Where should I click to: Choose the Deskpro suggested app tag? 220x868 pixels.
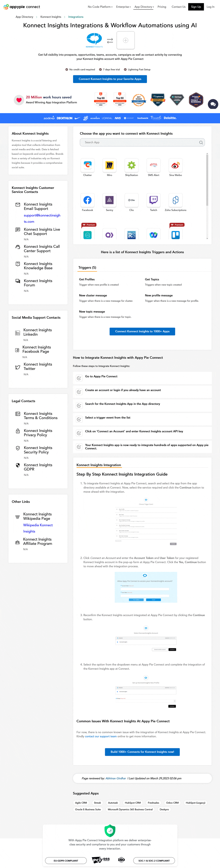(164, 809)
